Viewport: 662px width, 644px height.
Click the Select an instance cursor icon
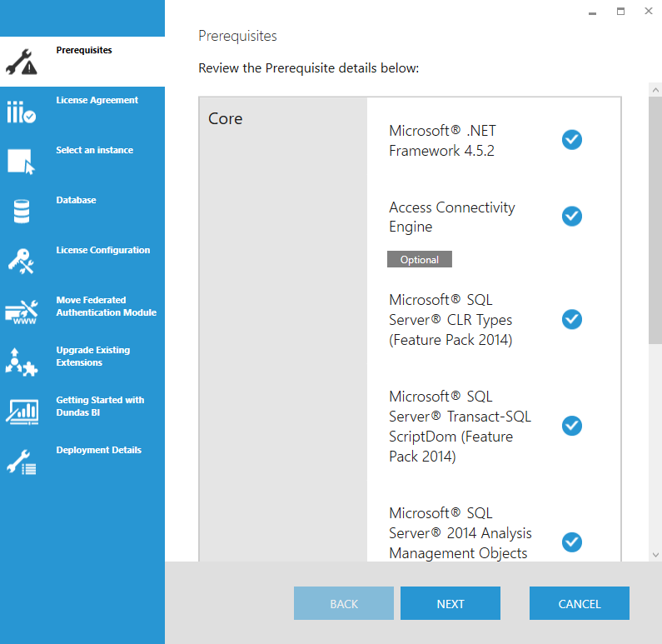[x=21, y=162]
